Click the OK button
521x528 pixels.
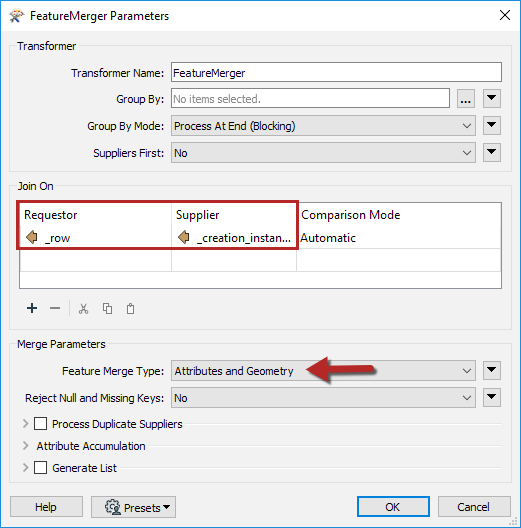tap(393, 506)
